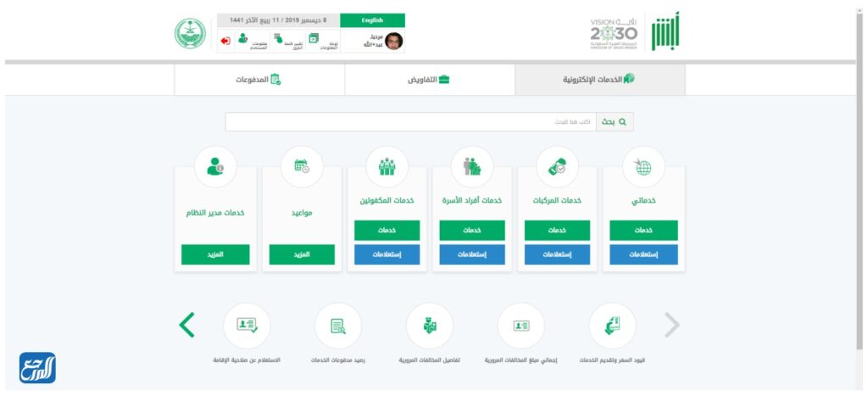Click the خدمات مدير النظام card title

coord(215,213)
